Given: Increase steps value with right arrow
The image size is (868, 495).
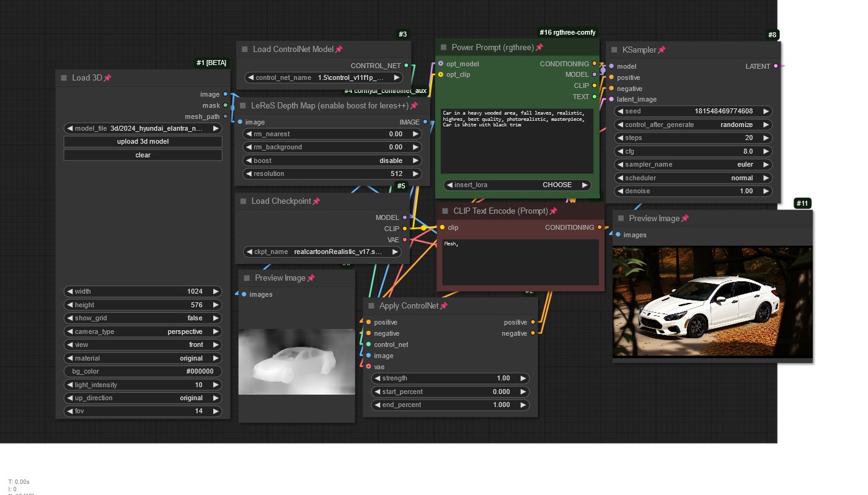Looking at the screenshot, I should tap(766, 138).
